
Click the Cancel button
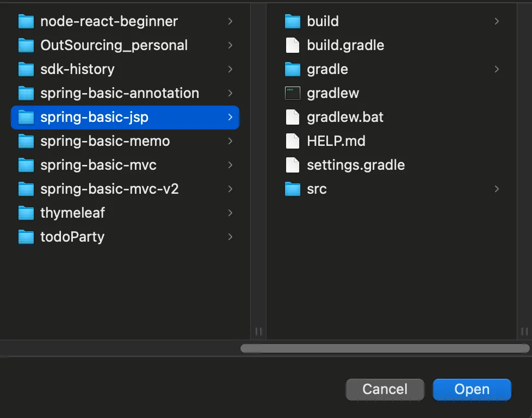(385, 389)
